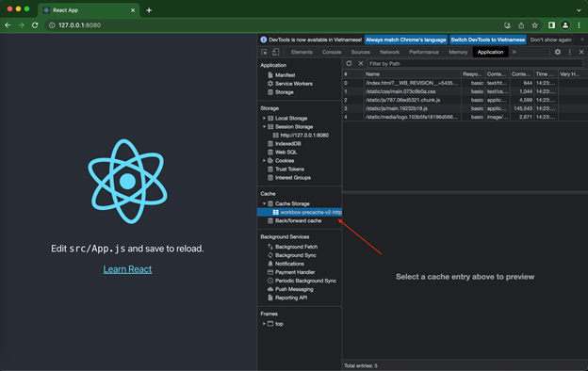The height and width of the screenshot is (371, 588).
Task: Click the address bar URL
Action: (79, 25)
